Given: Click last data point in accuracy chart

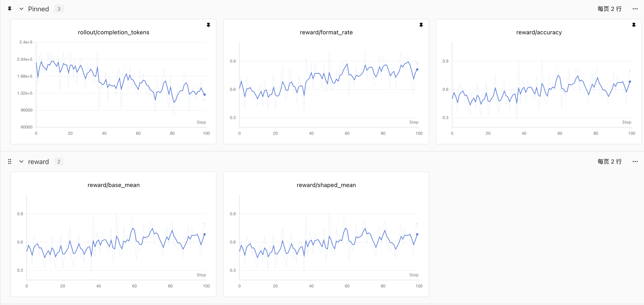Looking at the screenshot, I should 630,82.
